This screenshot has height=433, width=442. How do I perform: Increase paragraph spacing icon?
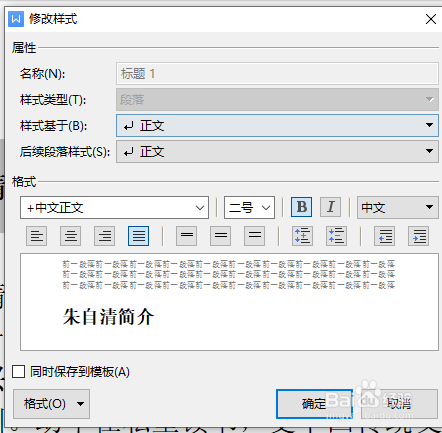[302, 236]
